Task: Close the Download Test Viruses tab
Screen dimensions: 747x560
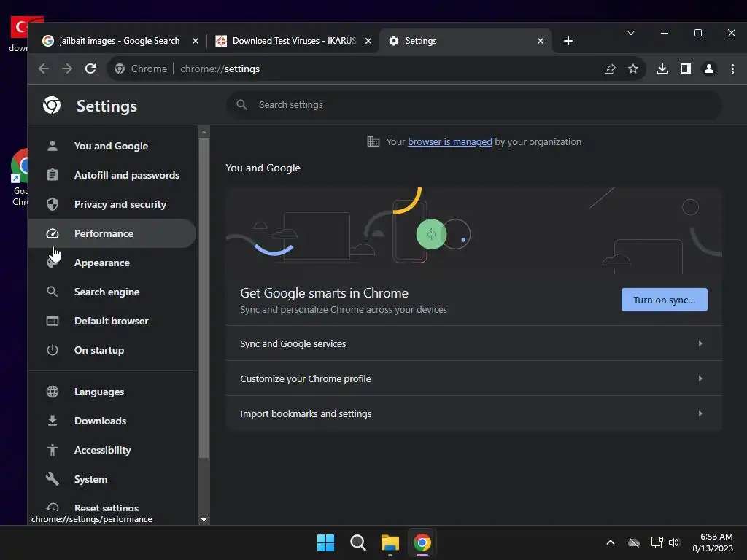Action: [368, 41]
